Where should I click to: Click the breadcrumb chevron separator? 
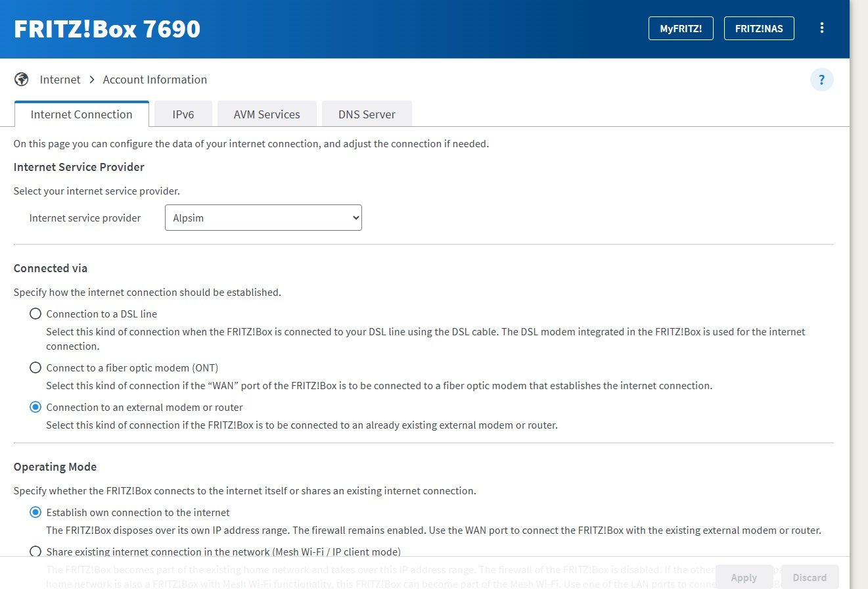[x=92, y=80]
